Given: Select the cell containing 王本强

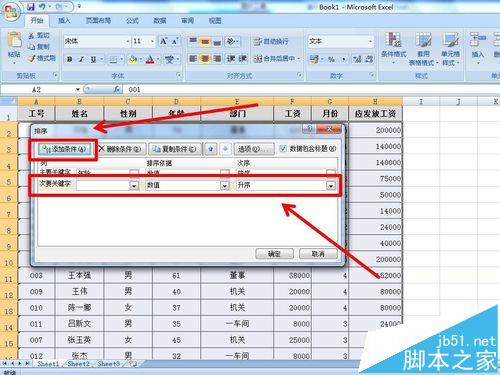Looking at the screenshot, I should point(79,275).
